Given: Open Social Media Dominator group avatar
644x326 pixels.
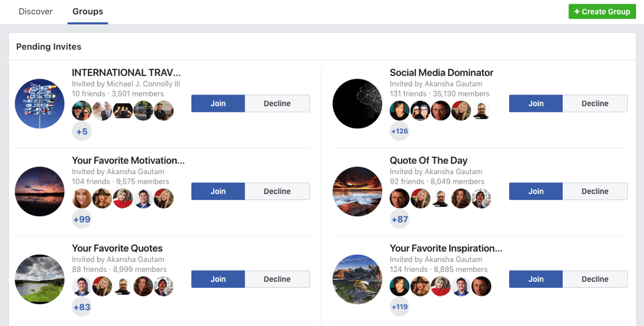Looking at the screenshot, I should [x=357, y=104].
